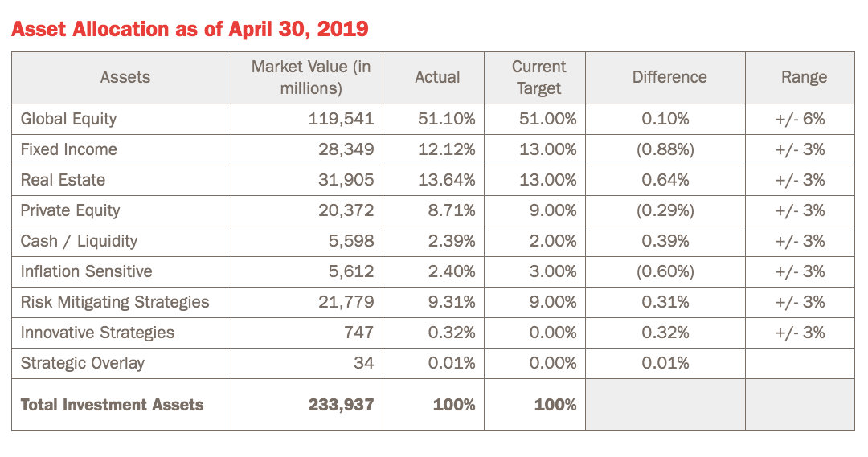Select the Risk Mitigating Strategies label
The image size is (868, 457).
tap(115, 302)
